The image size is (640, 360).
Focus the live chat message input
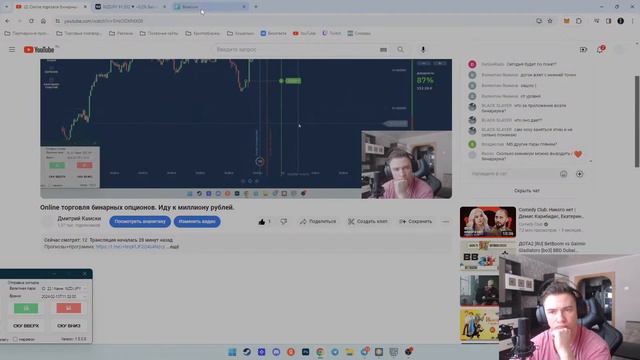pyautogui.click(x=512, y=174)
